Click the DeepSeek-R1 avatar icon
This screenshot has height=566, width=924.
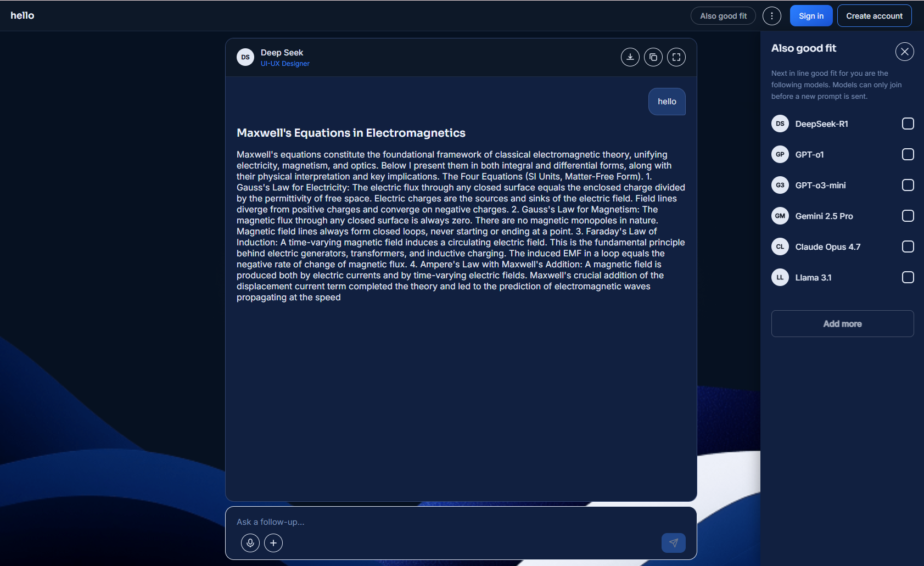tap(780, 124)
